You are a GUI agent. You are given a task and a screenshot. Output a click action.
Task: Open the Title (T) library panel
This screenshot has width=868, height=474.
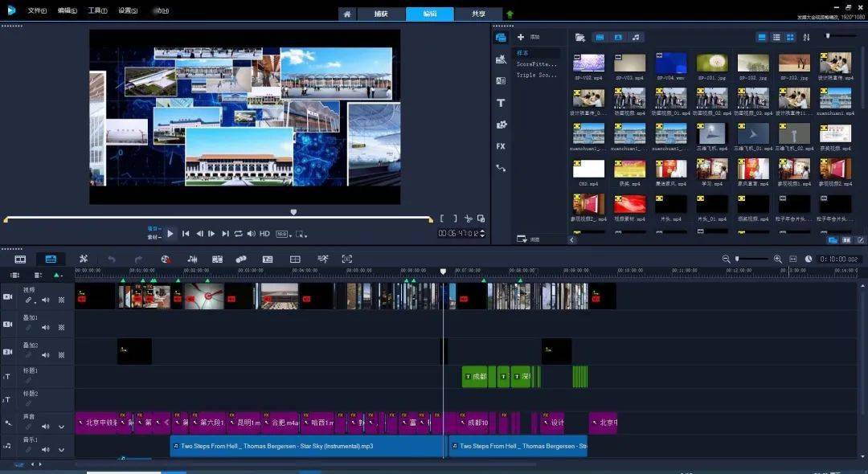click(x=501, y=103)
